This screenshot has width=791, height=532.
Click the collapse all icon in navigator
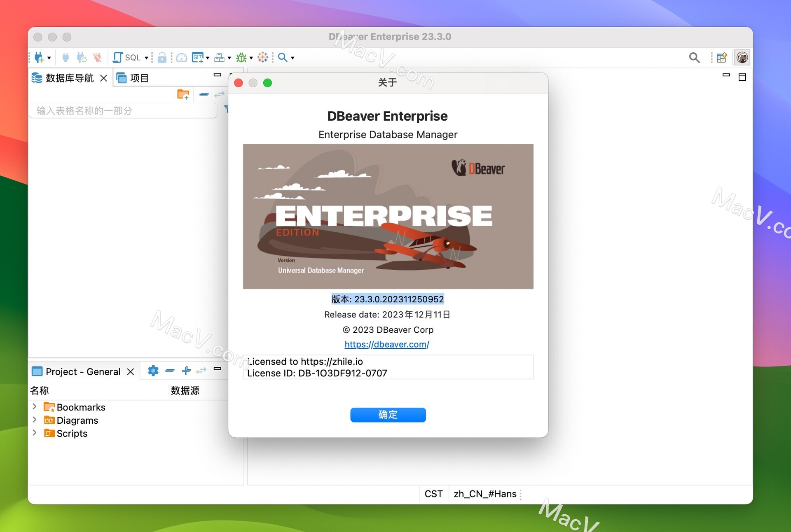[204, 94]
